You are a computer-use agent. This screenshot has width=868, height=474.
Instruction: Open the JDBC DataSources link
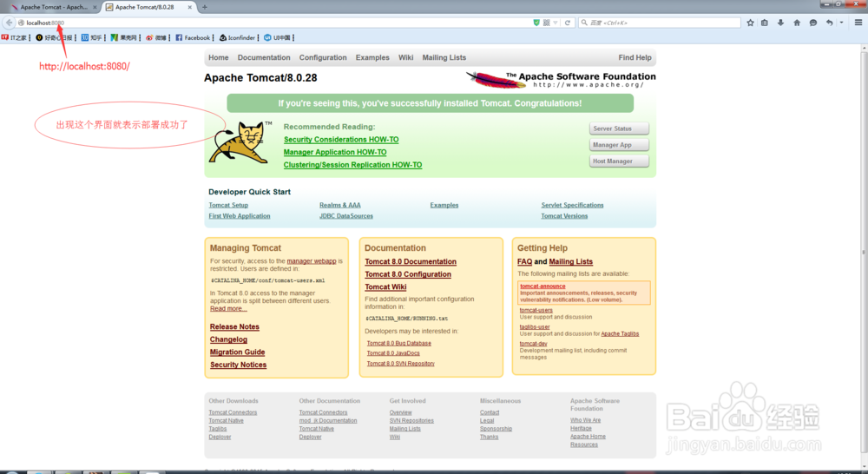(x=346, y=216)
